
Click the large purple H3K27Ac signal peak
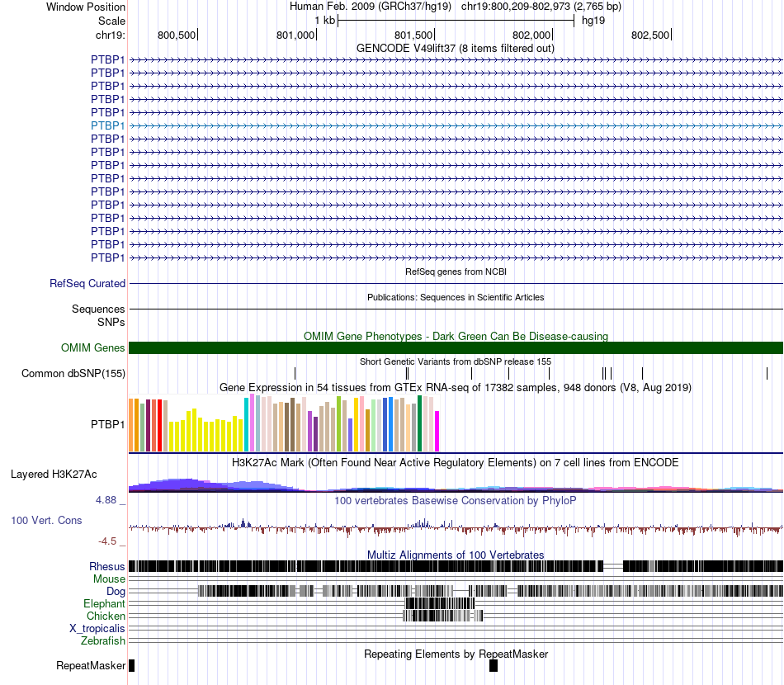[x=185, y=485]
